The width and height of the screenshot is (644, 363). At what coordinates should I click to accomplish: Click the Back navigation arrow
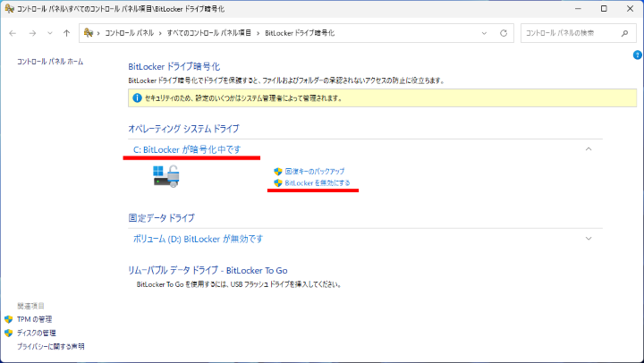(13, 33)
